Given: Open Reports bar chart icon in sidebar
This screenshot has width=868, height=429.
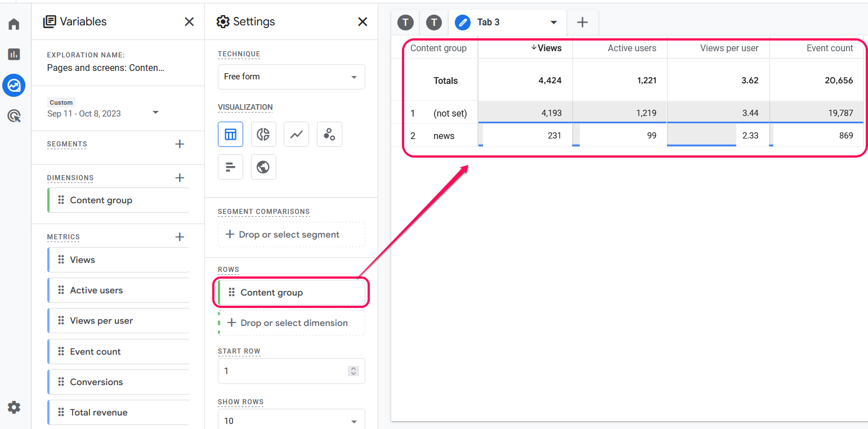Looking at the screenshot, I should 14,54.
